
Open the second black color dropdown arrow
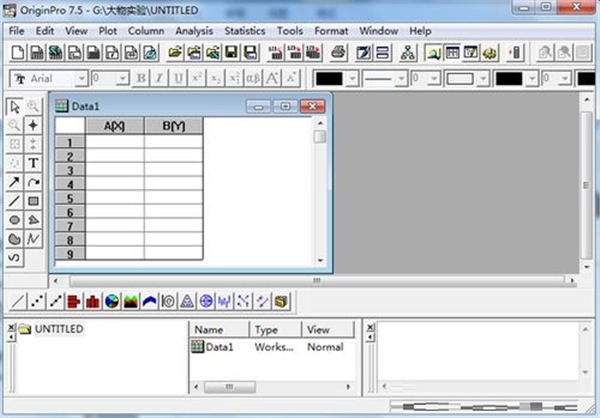(x=532, y=78)
